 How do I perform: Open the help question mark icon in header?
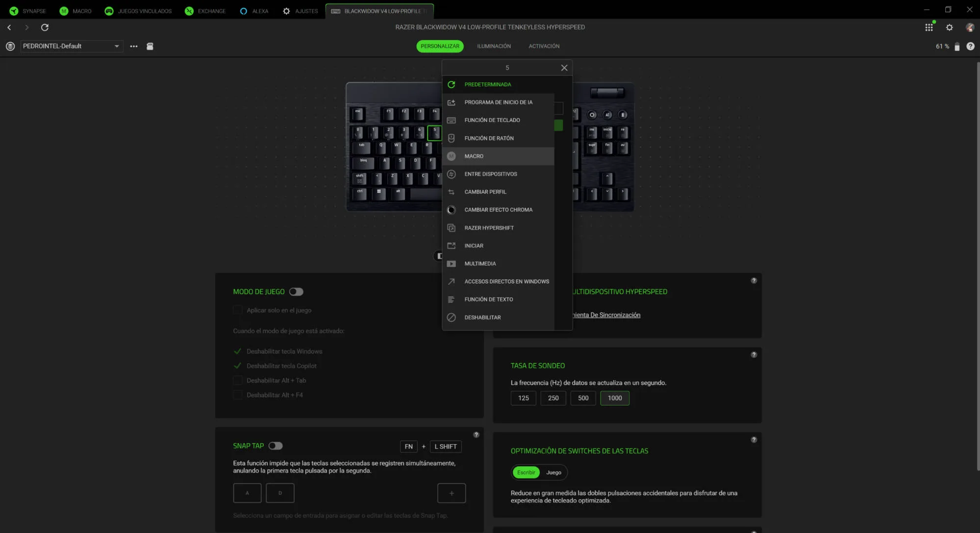[970, 46]
